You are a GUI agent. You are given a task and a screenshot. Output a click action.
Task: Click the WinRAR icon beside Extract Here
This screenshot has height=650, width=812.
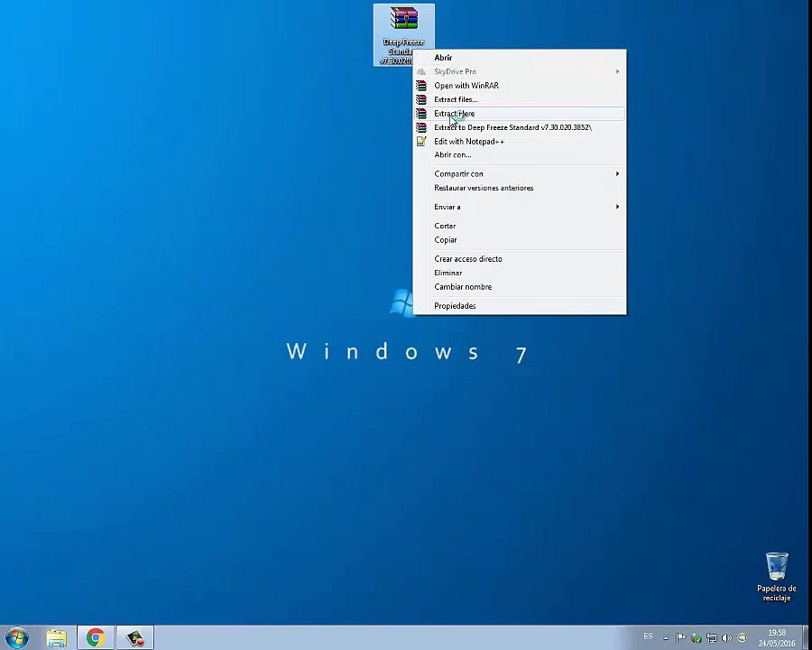click(x=421, y=114)
